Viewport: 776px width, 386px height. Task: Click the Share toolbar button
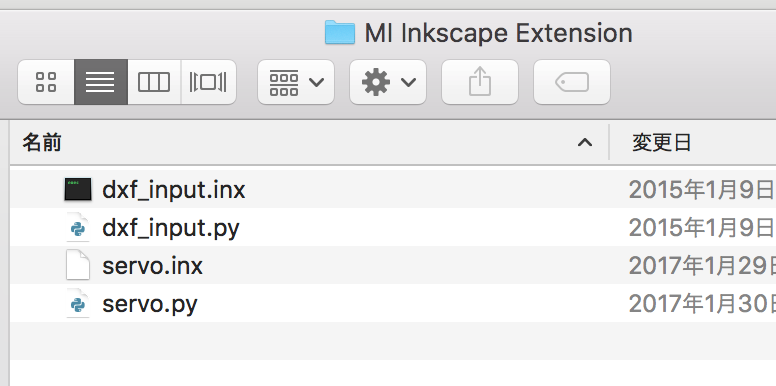pyautogui.click(x=480, y=82)
